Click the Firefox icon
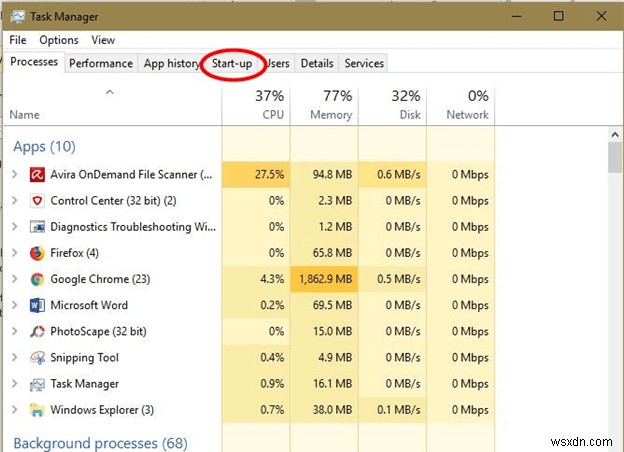The image size is (624, 452). coord(37,253)
